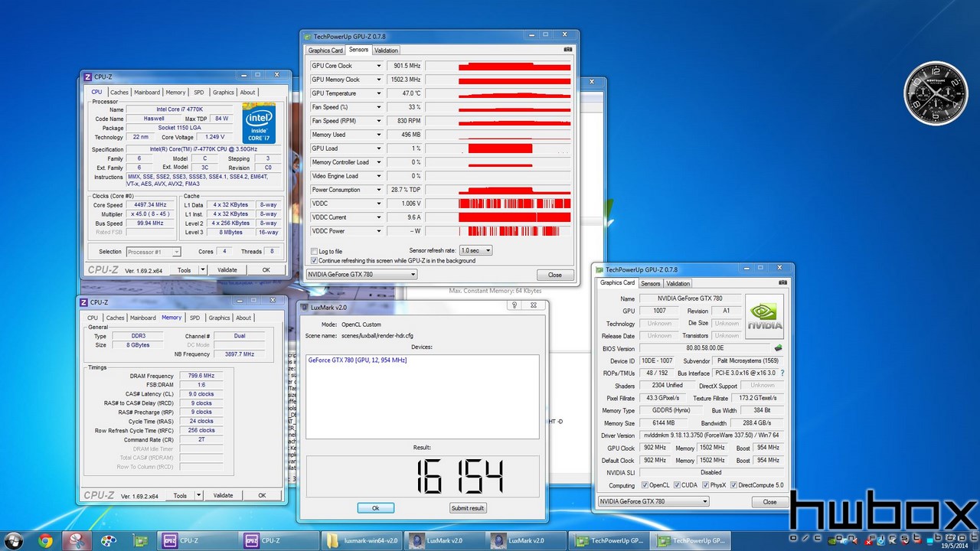The image size is (980, 551).
Task: Click the GPU-Z Sensors window title icon
Action: (x=308, y=36)
